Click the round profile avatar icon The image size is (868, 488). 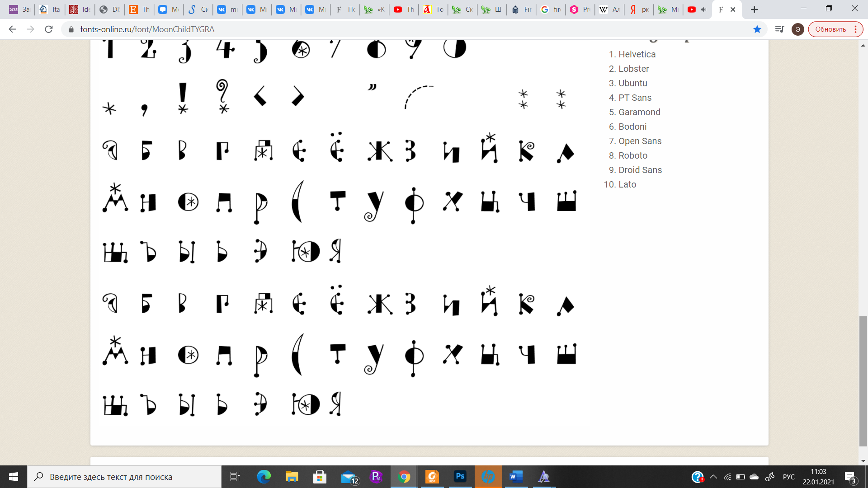[x=797, y=29]
